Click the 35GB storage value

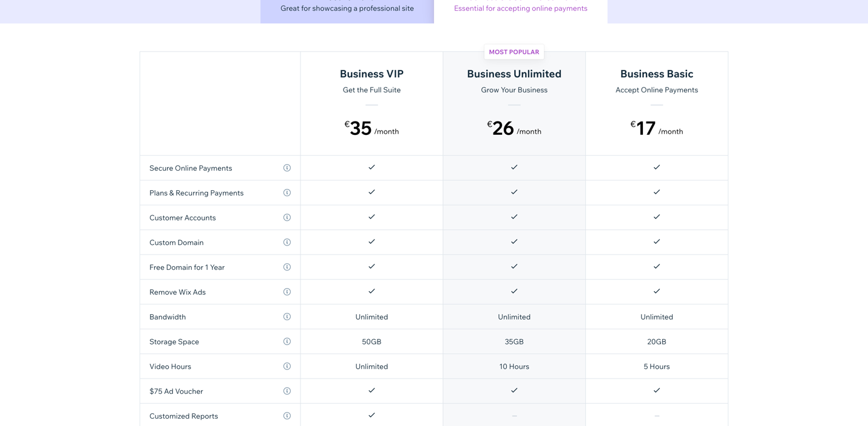514,342
